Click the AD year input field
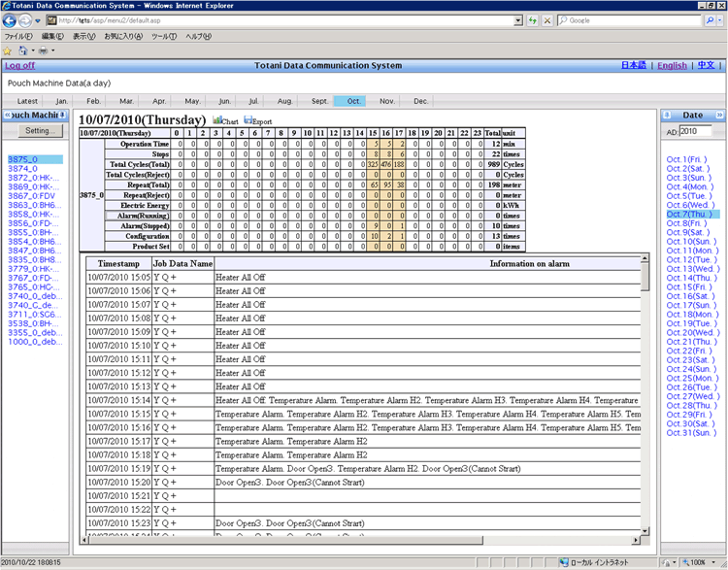728x570 pixels. click(695, 131)
